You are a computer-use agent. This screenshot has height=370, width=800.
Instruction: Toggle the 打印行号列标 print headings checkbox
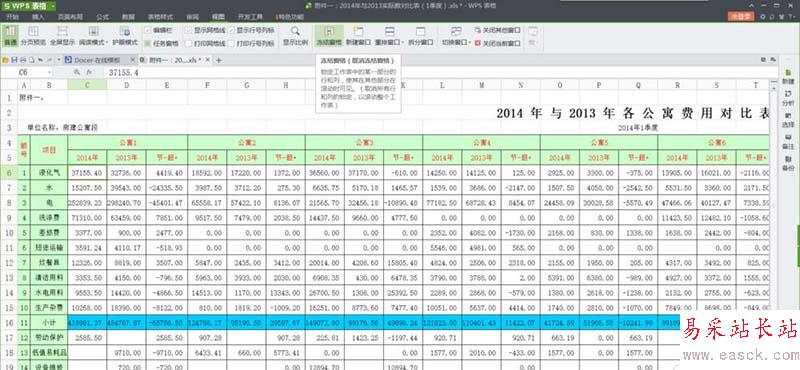click(232, 43)
